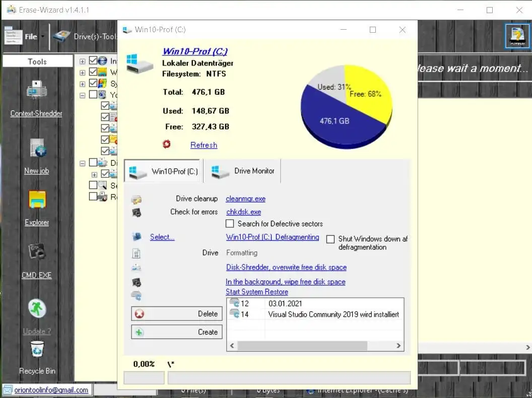Click the red refresh icon beside Refresh
Screen dimensions: 532x398
click(166, 144)
